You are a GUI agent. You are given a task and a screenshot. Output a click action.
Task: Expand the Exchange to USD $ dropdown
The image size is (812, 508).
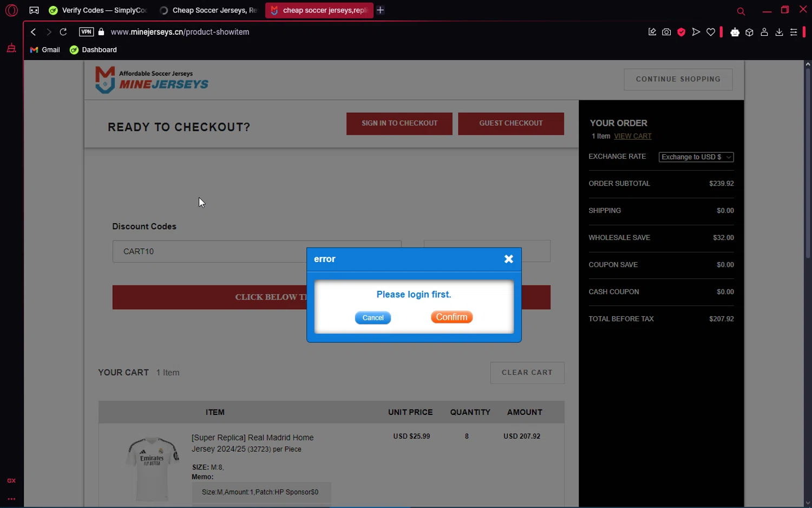coord(696,157)
